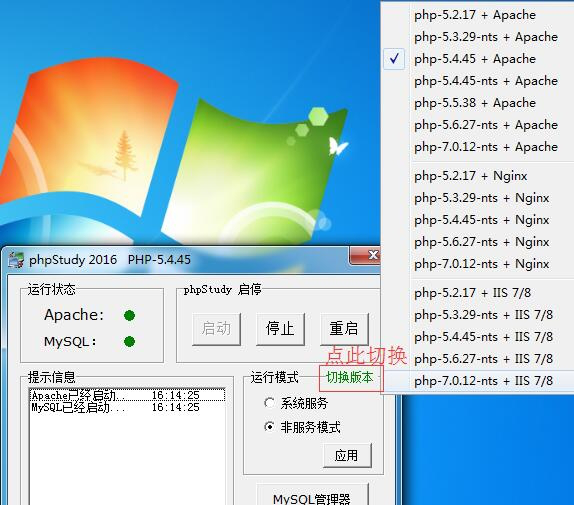Viewport: 574px width, 525px height.
Task: Select Apache已经启动 log entry
Action: tap(127, 395)
